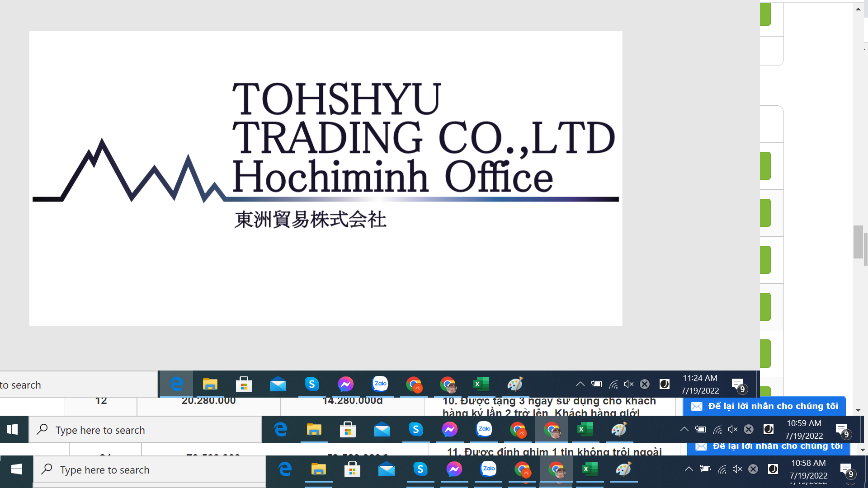The width and height of the screenshot is (868, 488).
Task: Click the 'Type here to search' box beside 10:58 AM taskbar
Action: point(150,470)
